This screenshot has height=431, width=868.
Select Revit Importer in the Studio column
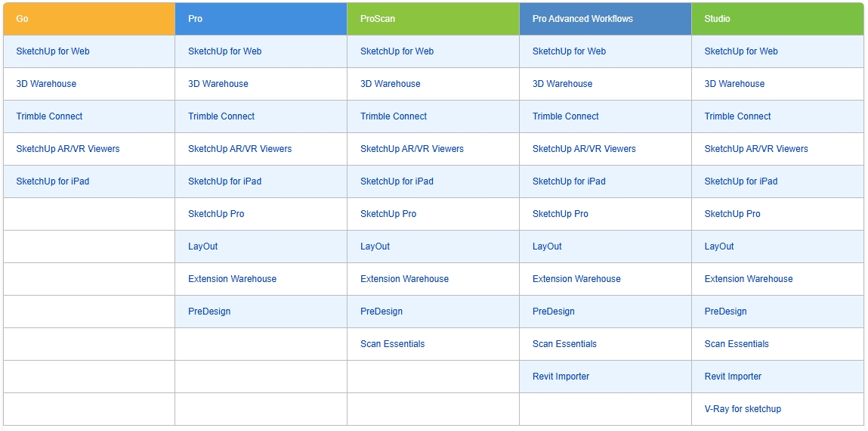point(733,377)
